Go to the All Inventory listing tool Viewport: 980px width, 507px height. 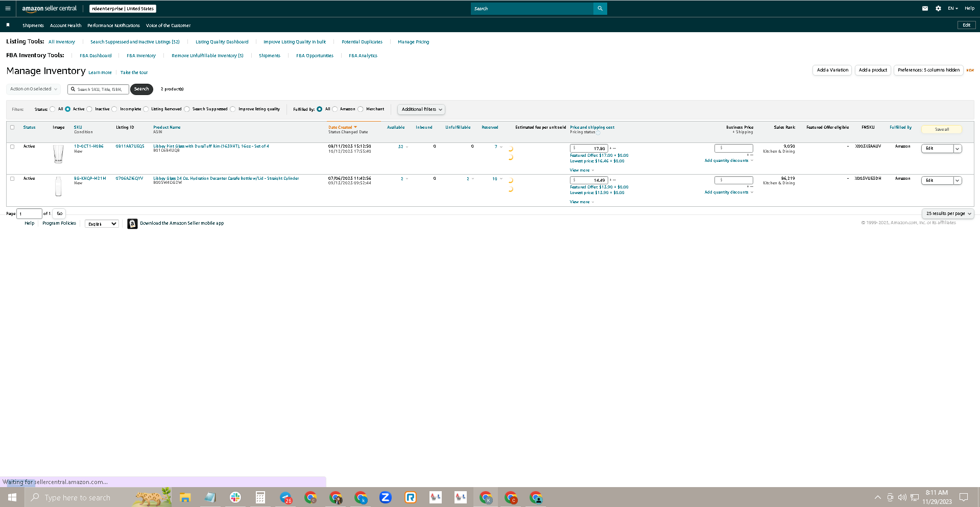pos(62,42)
